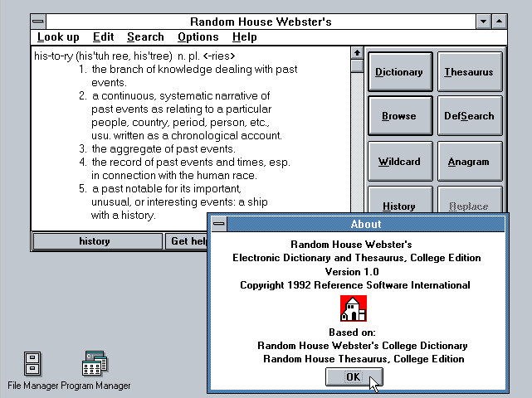The image size is (532, 398).
Task: Click the About dialog title bar
Action: (366, 224)
